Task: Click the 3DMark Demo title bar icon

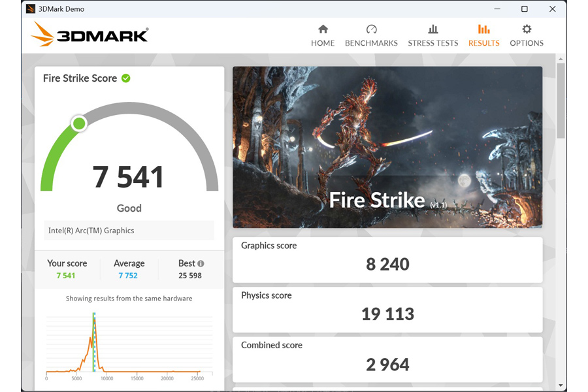Action: tap(31, 9)
